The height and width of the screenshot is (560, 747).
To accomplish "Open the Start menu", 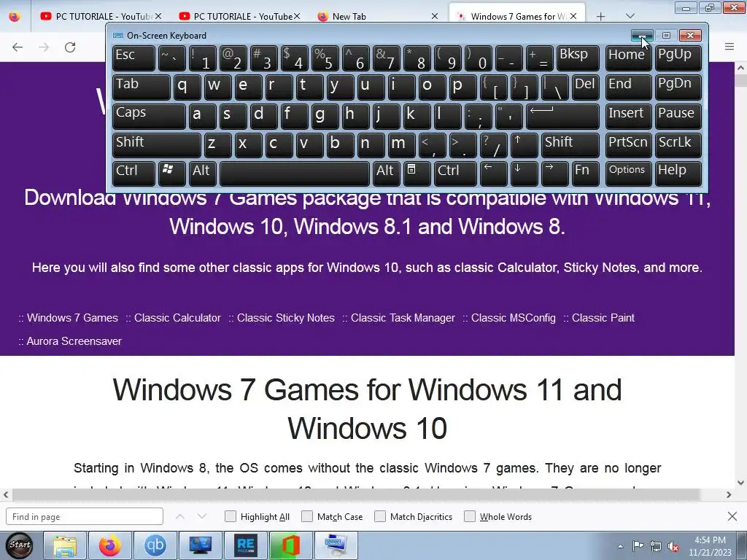I will pos(20,545).
